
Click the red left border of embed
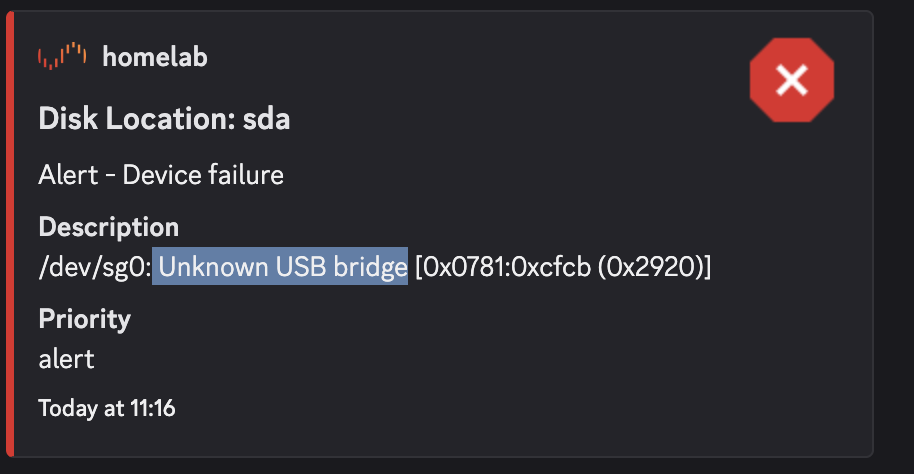pyautogui.click(x=9, y=233)
